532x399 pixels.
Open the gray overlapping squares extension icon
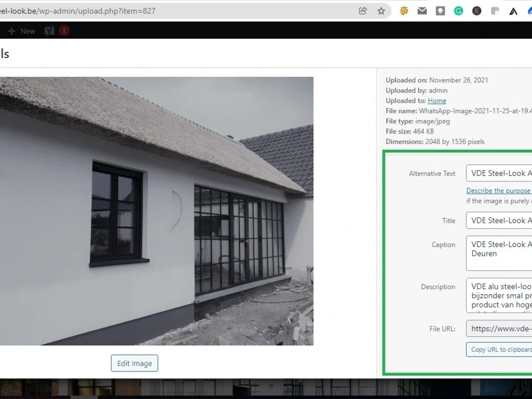[495, 11]
